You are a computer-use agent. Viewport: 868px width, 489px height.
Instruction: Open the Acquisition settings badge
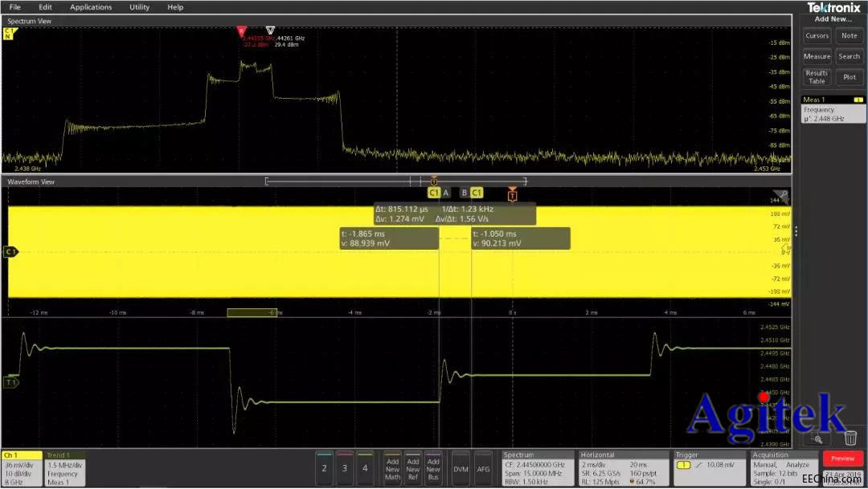point(784,469)
